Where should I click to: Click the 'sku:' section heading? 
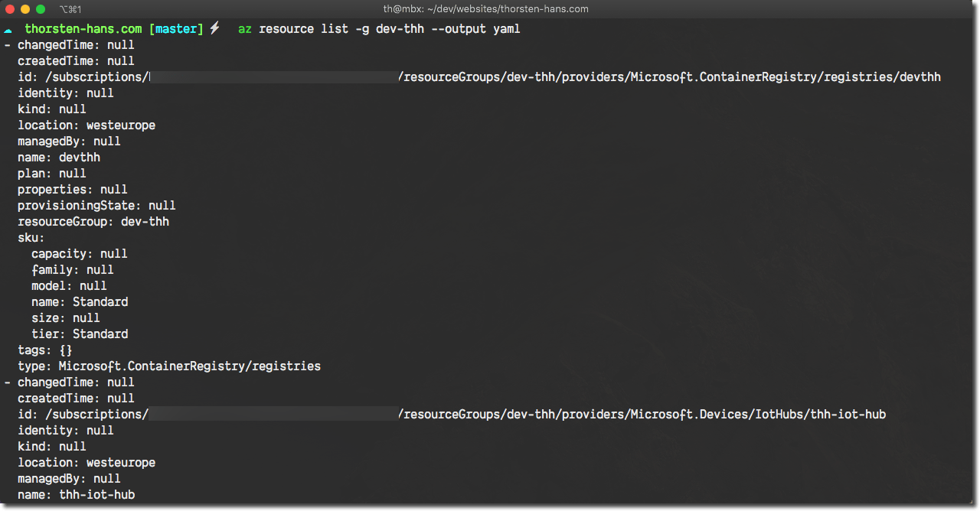[29, 237]
